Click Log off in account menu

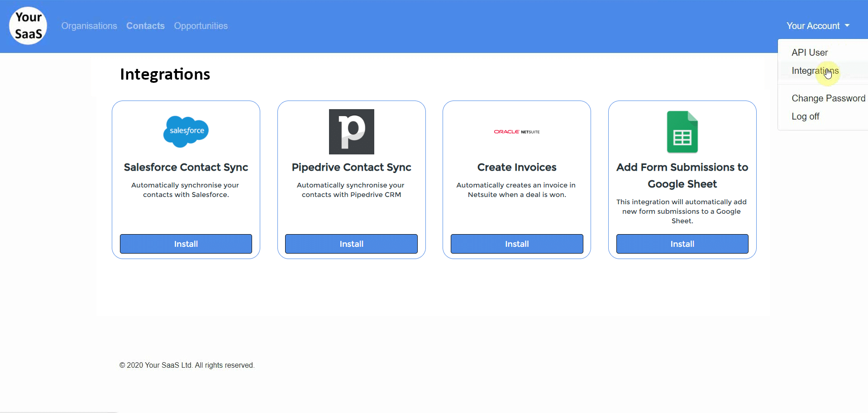805,116
